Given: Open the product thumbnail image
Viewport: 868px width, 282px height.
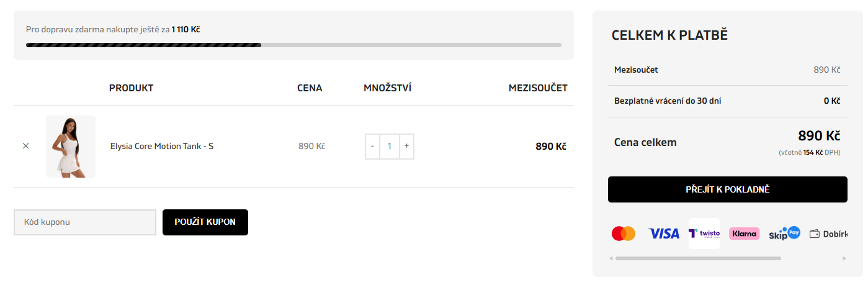Looking at the screenshot, I should pyautogui.click(x=71, y=147).
